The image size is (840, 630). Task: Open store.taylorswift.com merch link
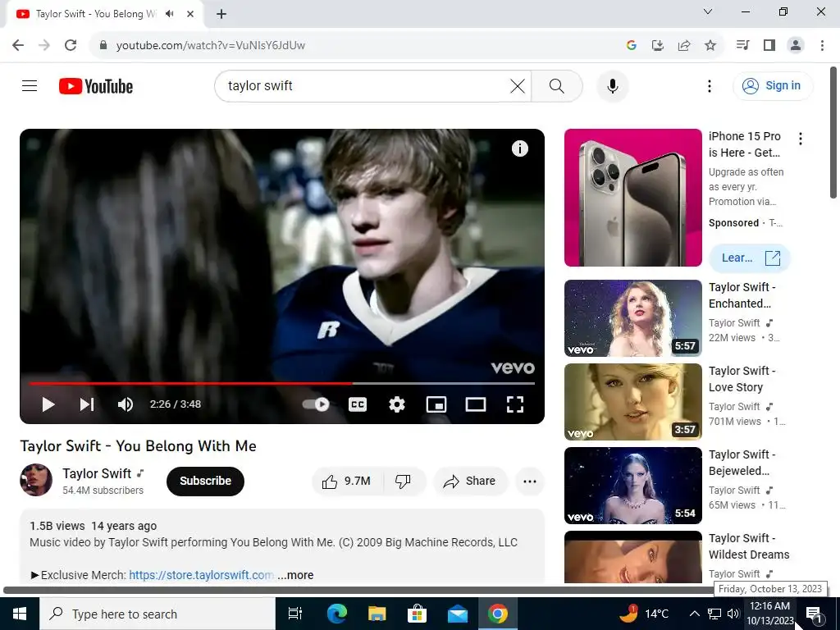[x=202, y=575]
